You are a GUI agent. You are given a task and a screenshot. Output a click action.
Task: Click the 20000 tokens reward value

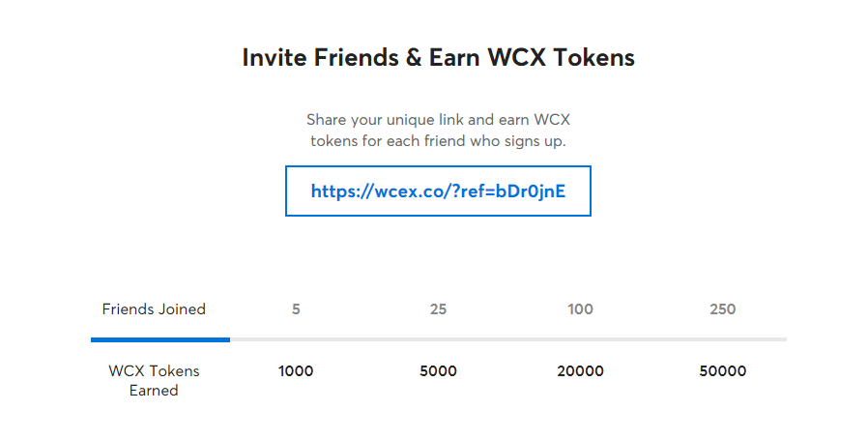[x=580, y=370]
